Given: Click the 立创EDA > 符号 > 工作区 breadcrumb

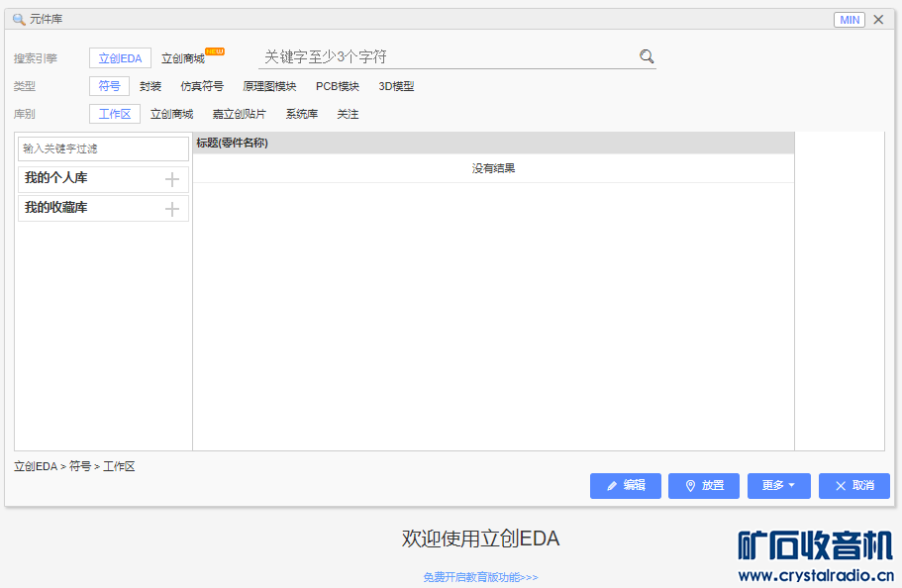Looking at the screenshot, I should click(74, 466).
